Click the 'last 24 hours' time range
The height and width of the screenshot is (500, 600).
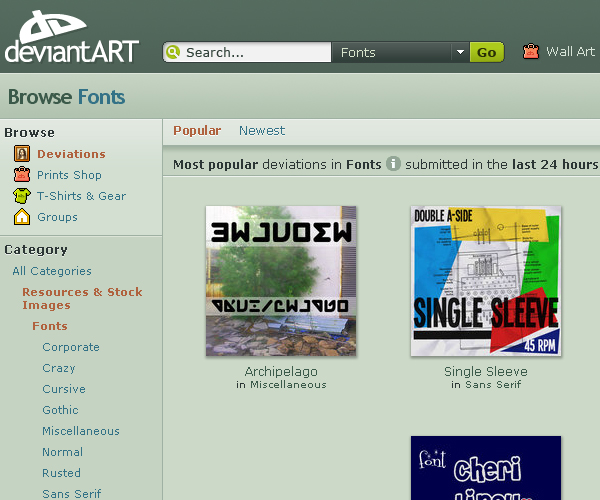tap(555, 164)
